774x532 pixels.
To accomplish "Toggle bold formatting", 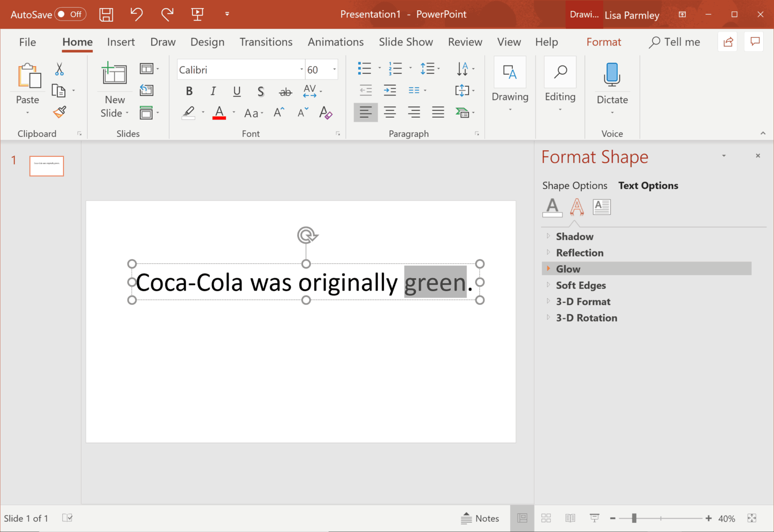I will click(x=189, y=91).
